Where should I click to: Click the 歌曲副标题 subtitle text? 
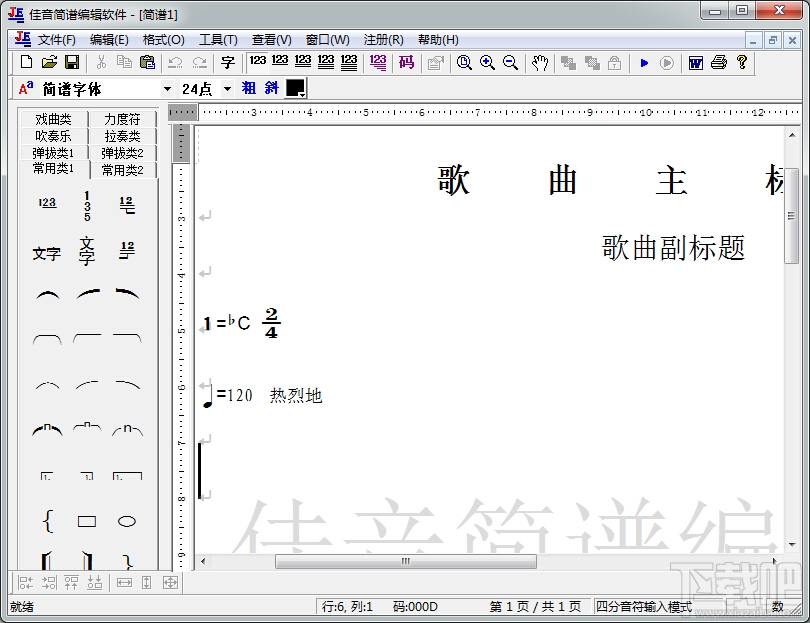(x=673, y=247)
